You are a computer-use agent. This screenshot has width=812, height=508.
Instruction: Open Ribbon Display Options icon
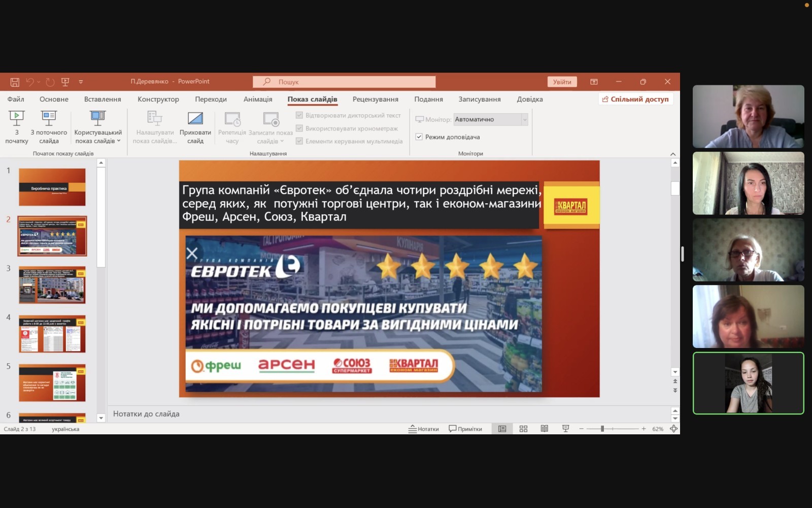click(594, 82)
